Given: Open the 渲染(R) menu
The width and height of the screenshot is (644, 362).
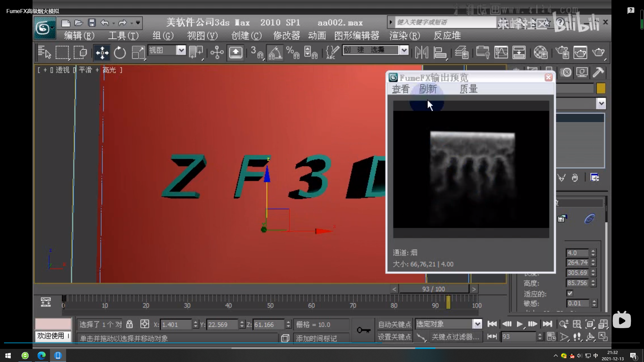Looking at the screenshot, I should (x=405, y=36).
